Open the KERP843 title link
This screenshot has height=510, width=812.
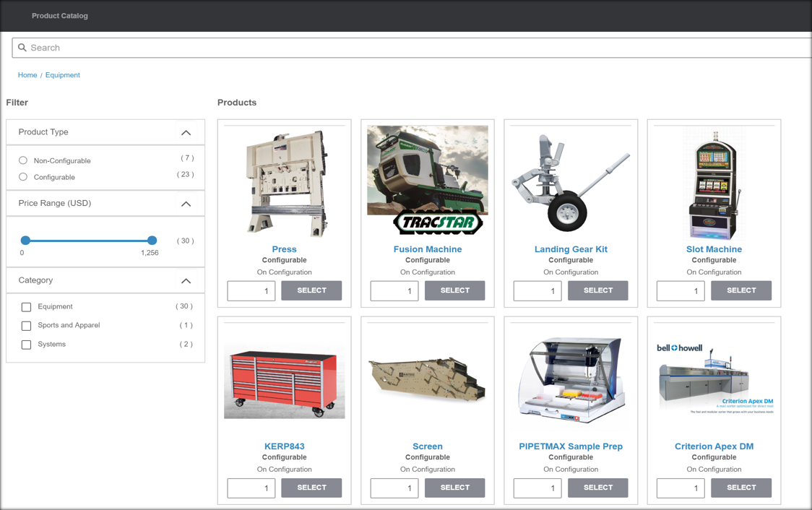[285, 446]
